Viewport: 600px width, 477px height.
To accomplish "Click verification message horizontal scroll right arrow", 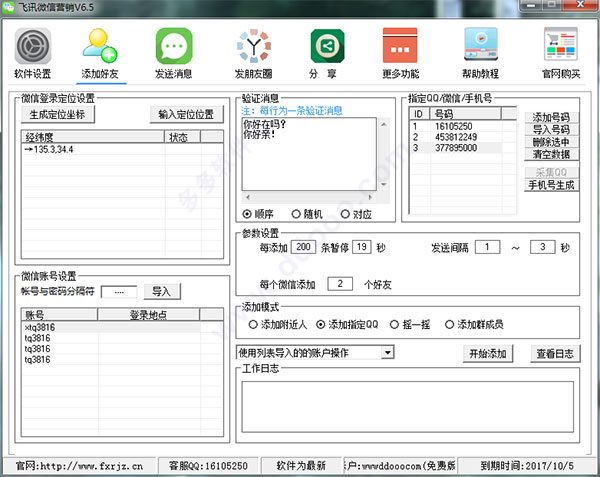I will [370, 197].
